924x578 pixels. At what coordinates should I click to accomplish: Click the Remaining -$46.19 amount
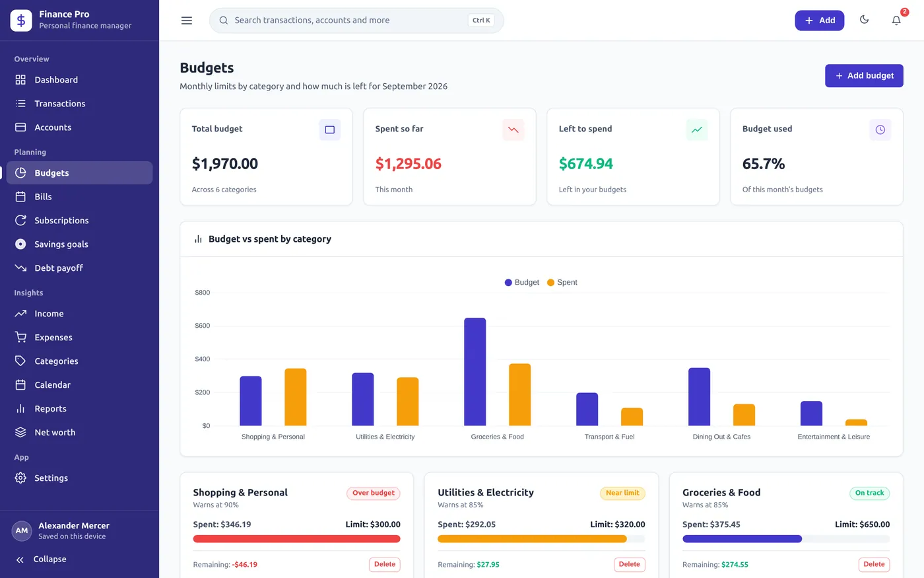click(x=245, y=565)
